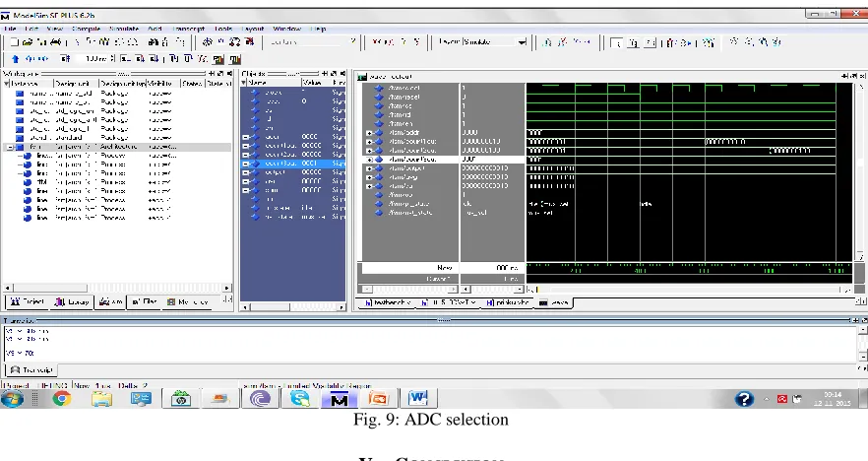Click the Workspace horizontal scrollbar
868x461 pixels.
click(117, 288)
